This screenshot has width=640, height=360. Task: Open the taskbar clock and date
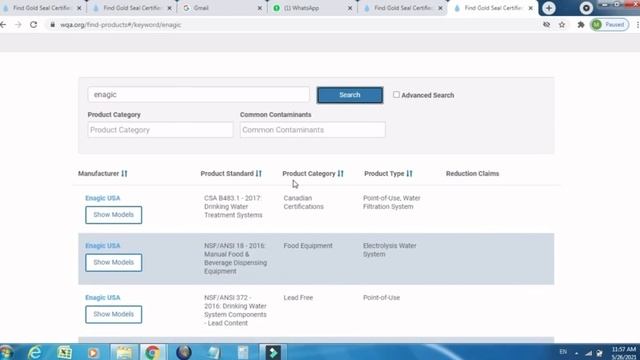pyautogui.click(x=624, y=353)
